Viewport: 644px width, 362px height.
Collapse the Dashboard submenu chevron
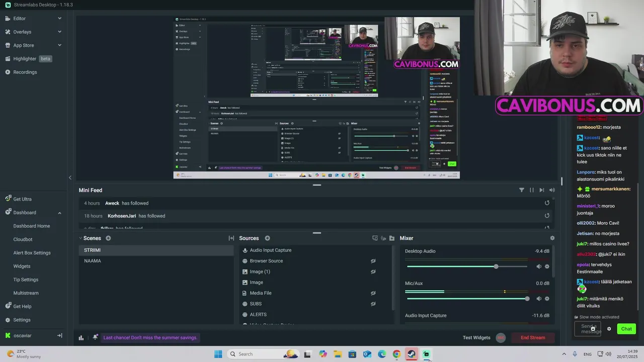59,213
